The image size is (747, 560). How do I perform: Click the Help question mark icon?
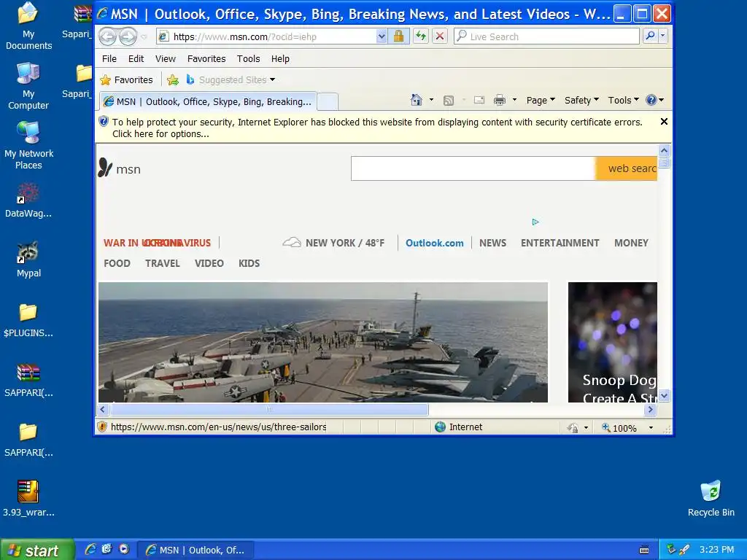pos(651,100)
